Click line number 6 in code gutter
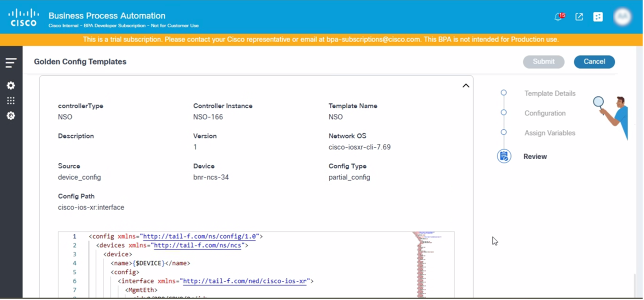The image size is (644, 300). [x=74, y=281]
